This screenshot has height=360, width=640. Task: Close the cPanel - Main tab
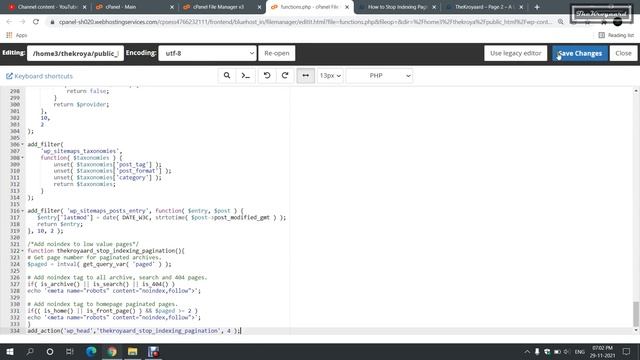point(172,7)
